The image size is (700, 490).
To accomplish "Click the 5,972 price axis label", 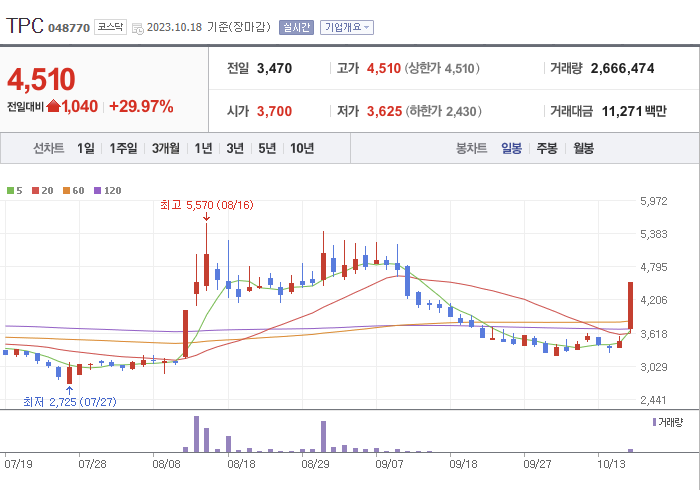I will 654,201.
